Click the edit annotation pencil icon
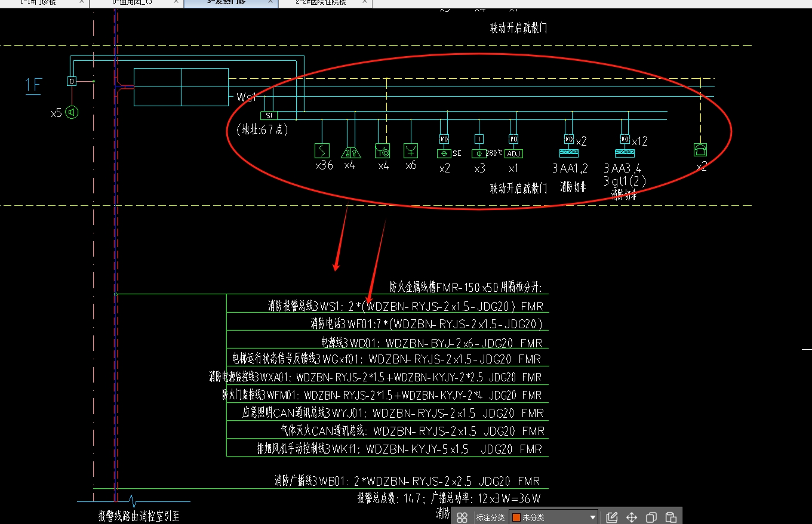Viewport: 812px width, 524px height. click(611, 517)
